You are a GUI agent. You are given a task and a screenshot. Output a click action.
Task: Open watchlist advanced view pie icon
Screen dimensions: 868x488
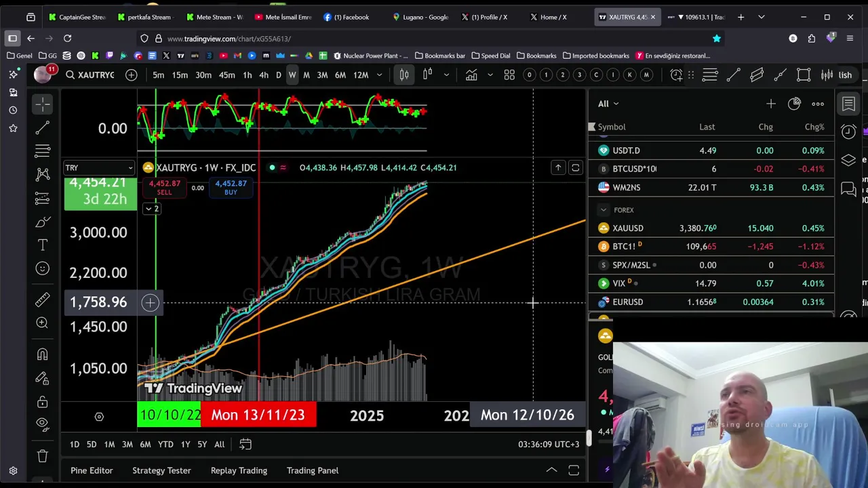794,104
